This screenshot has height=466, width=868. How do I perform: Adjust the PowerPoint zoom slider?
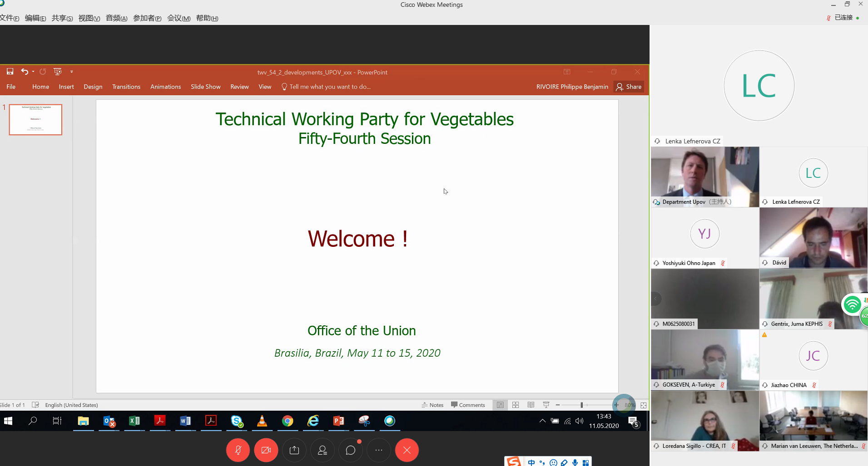[581, 405]
